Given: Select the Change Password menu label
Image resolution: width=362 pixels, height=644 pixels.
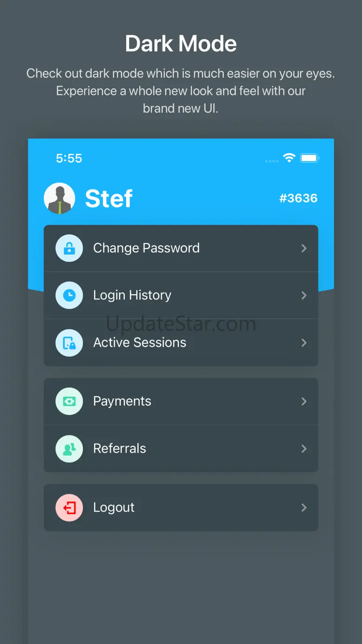Looking at the screenshot, I should [146, 248].
